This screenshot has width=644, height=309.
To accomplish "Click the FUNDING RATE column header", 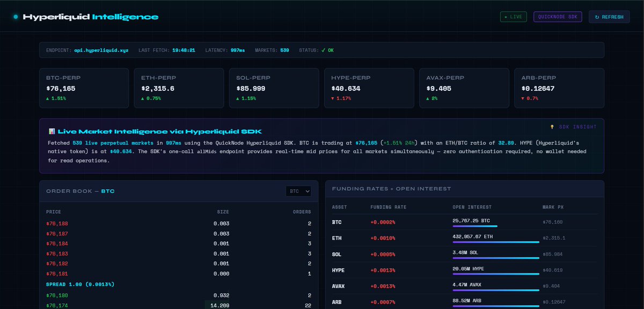I will [x=389, y=207].
